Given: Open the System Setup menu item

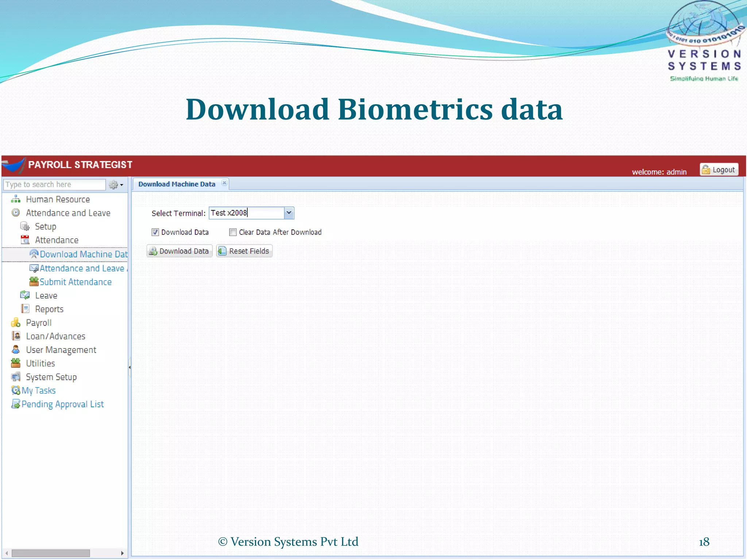Looking at the screenshot, I should pos(51,377).
